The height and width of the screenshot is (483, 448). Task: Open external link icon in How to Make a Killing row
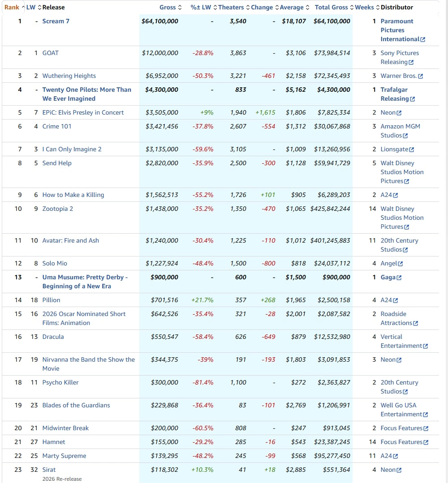(x=396, y=195)
